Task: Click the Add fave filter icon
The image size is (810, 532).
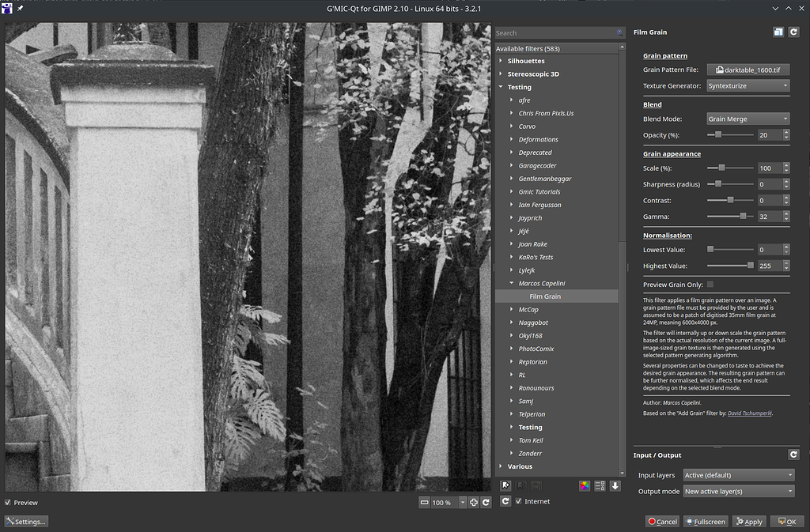Action: tap(505, 485)
